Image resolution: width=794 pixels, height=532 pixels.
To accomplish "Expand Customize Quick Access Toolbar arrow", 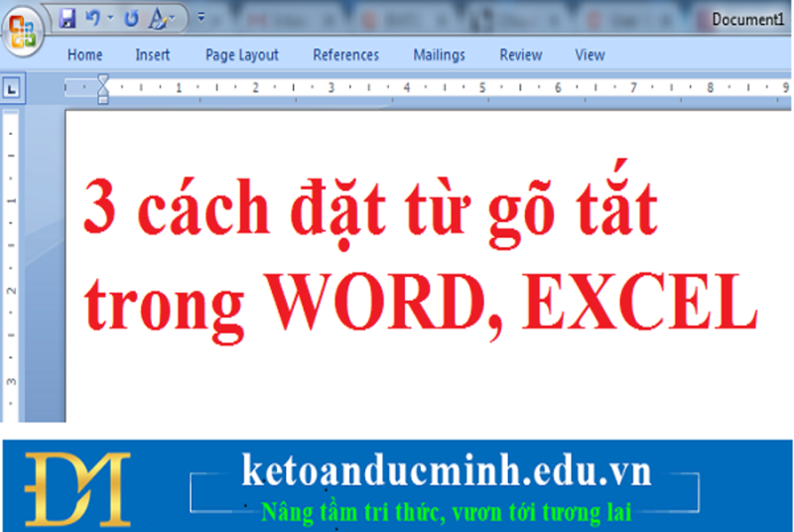I will [201, 18].
